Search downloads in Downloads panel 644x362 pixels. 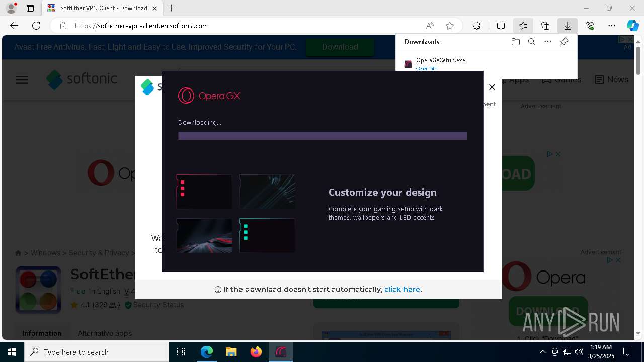(x=531, y=42)
